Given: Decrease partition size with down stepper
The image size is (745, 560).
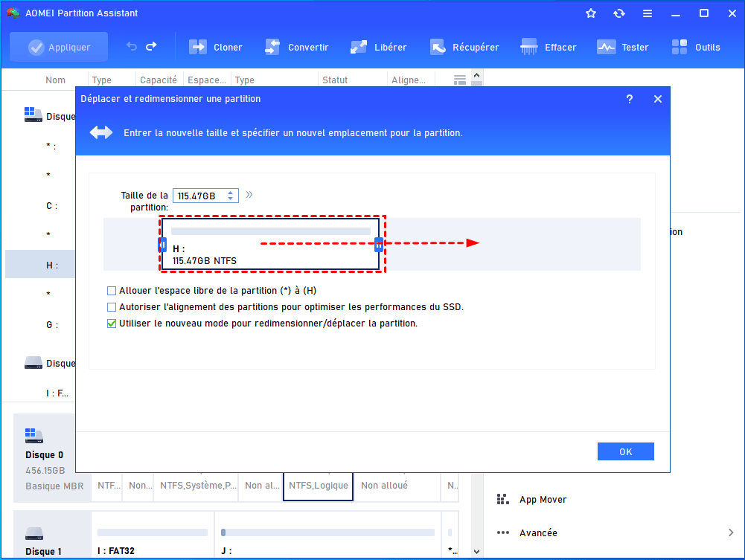Looking at the screenshot, I should point(231,199).
